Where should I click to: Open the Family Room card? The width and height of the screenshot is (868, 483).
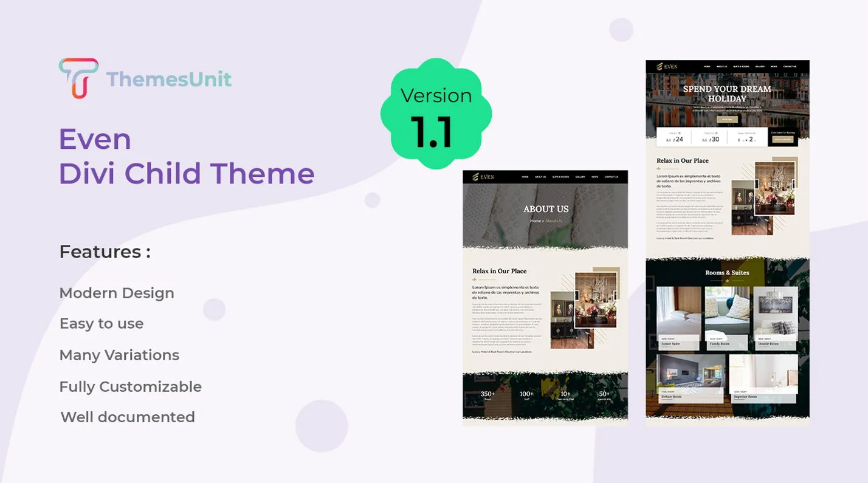coord(727,319)
